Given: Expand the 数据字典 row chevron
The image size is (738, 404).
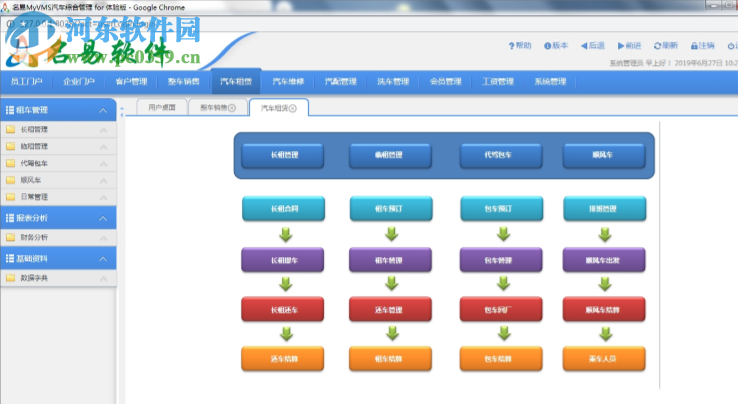Looking at the screenshot, I should pos(104,279).
